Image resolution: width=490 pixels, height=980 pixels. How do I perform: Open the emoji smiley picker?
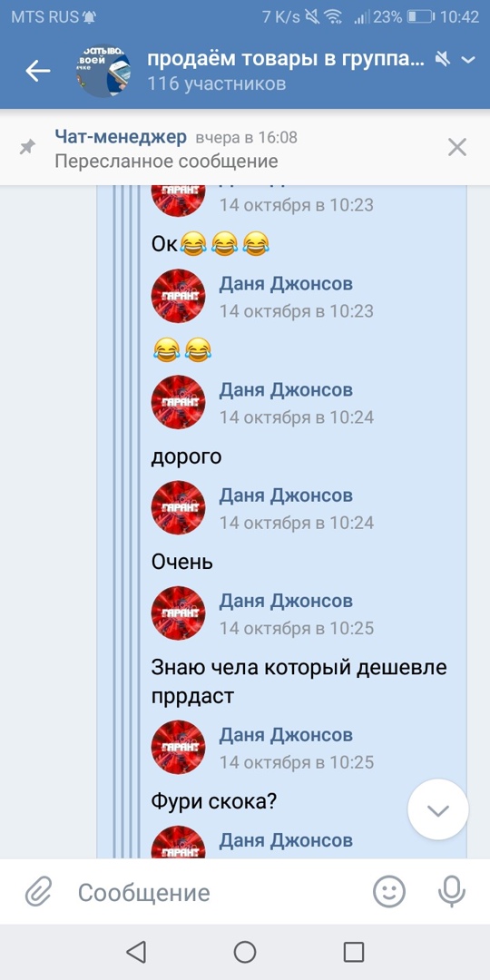pyautogui.click(x=389, y=891)
